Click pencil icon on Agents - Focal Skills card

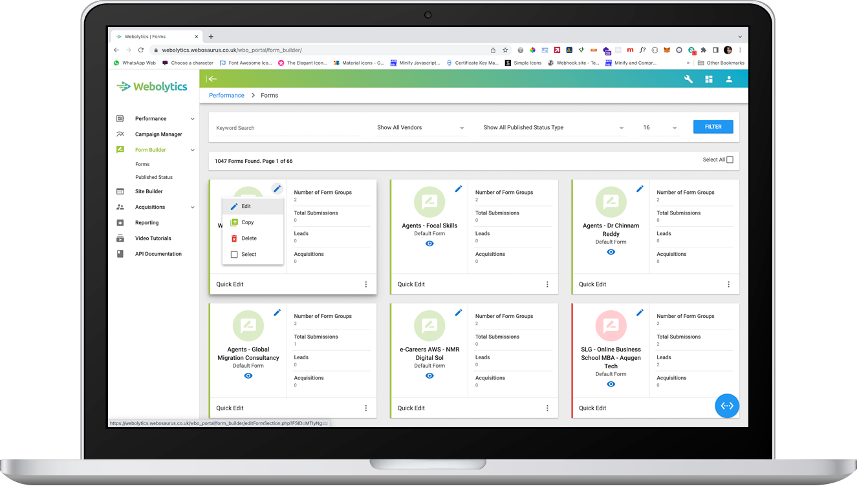(459, 189)
